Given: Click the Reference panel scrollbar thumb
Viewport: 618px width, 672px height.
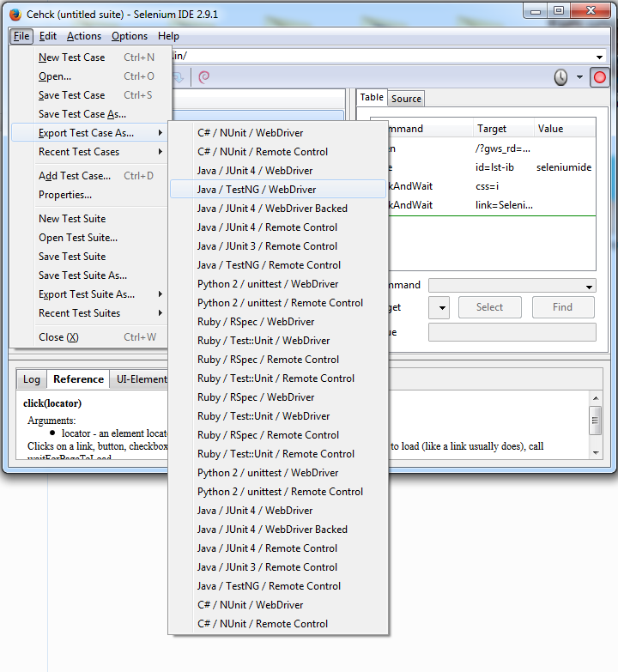Looking at the screenshot, I should coord(596,420).
